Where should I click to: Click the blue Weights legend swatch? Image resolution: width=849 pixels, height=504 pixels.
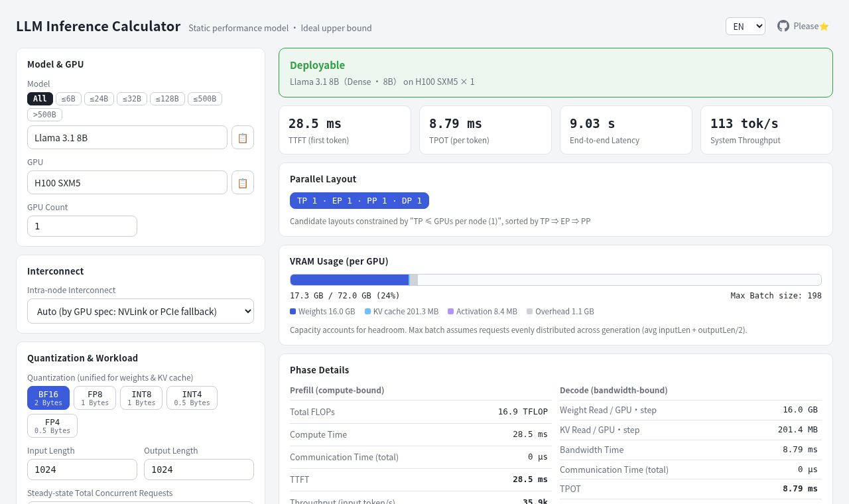tap(293, 312)
